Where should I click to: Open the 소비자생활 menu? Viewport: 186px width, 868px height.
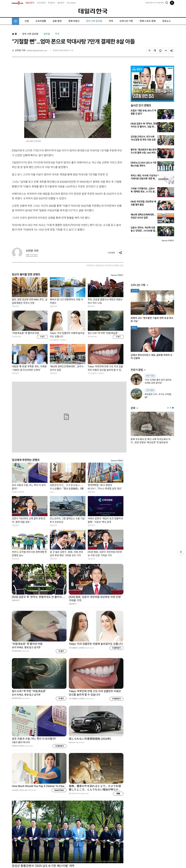pos(41,21)
